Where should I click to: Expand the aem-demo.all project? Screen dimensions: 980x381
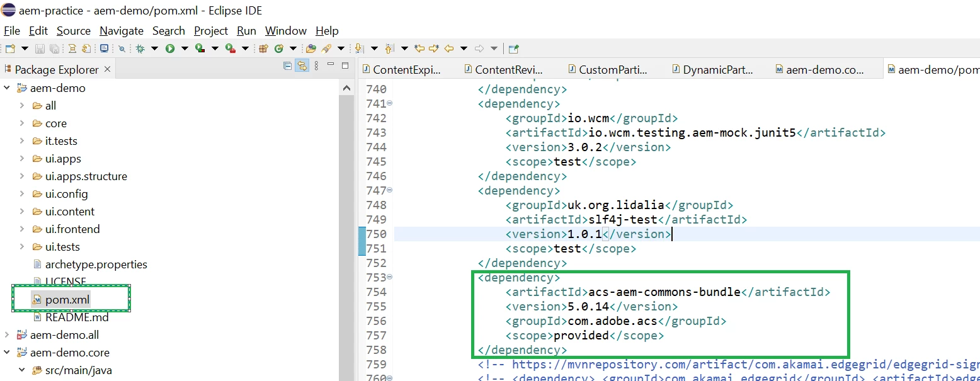[7, 335]
